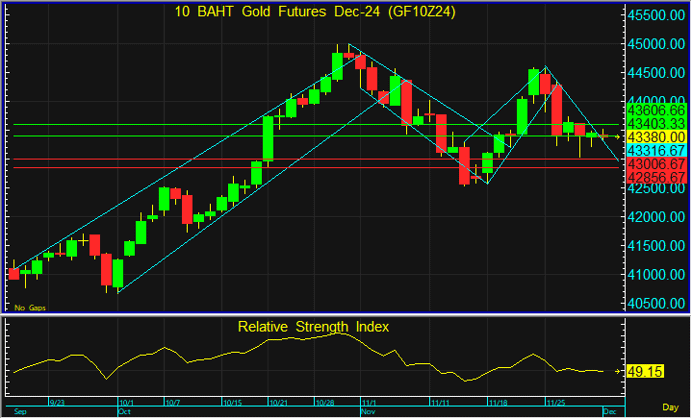692x419 pixels.
Task: Select the yellow 43380.00 last price tag
Action: (x=655, y=136)
